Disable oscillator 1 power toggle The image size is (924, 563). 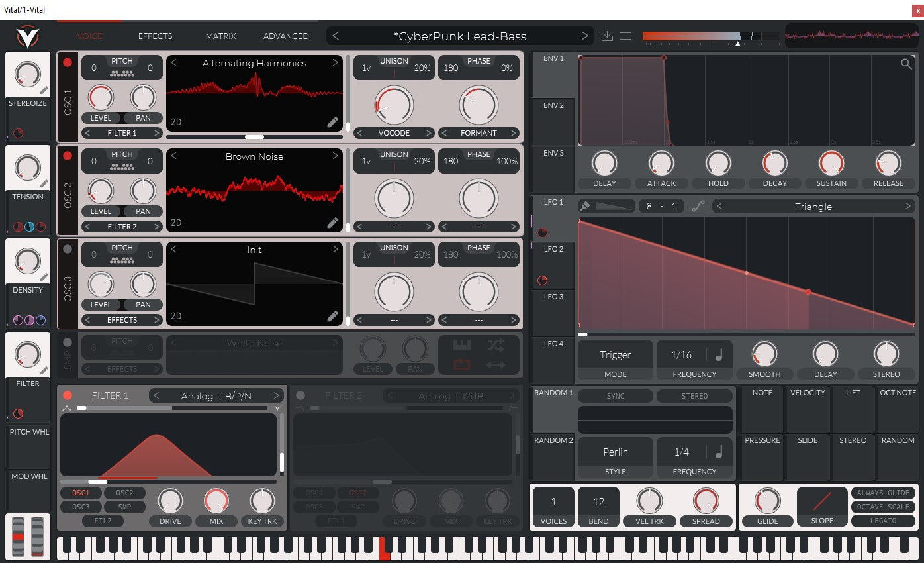(68, 62)
